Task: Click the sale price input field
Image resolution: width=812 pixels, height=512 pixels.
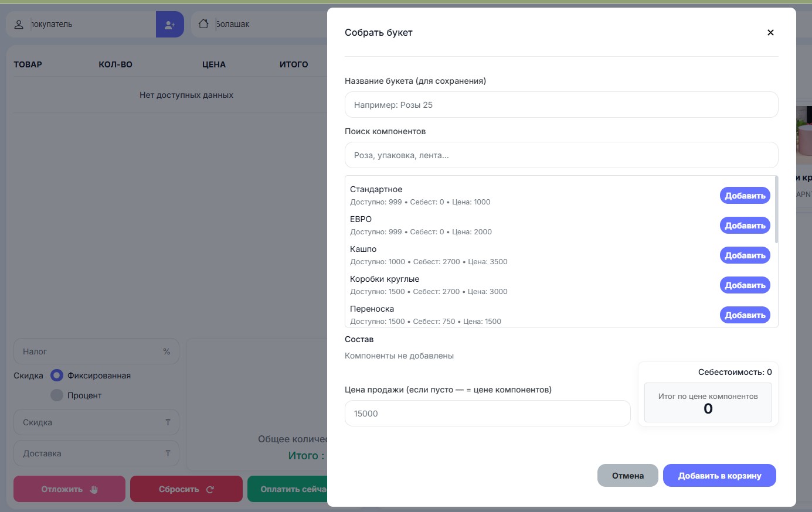Action: (487, 414)
